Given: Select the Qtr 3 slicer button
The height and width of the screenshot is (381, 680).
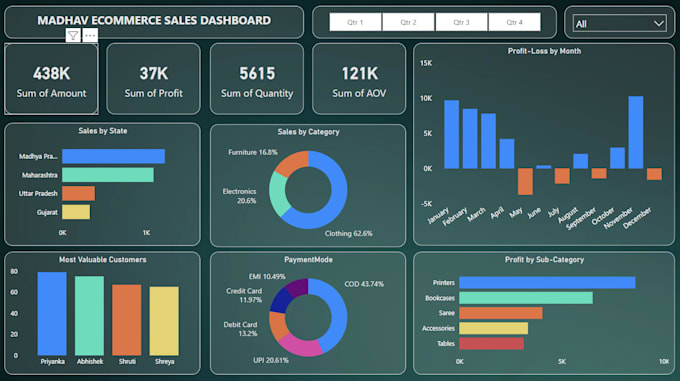Looking at the screenshot, I should click(461, 22).
